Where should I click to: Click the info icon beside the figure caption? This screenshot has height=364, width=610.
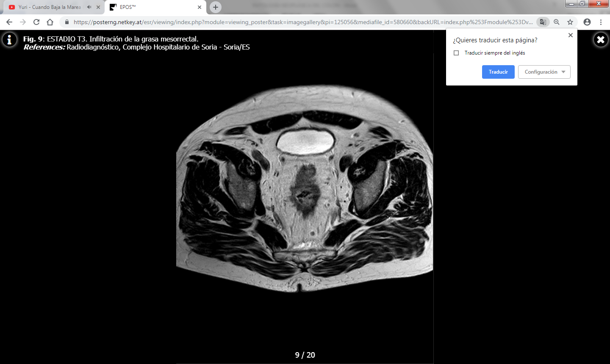9,40
